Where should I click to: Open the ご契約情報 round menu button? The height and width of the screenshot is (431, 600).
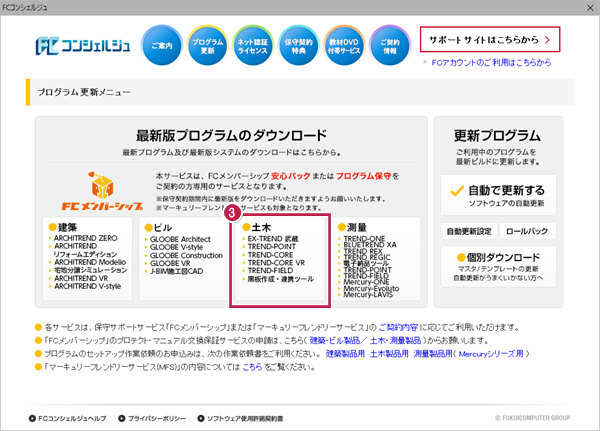(x=390, y=46)
